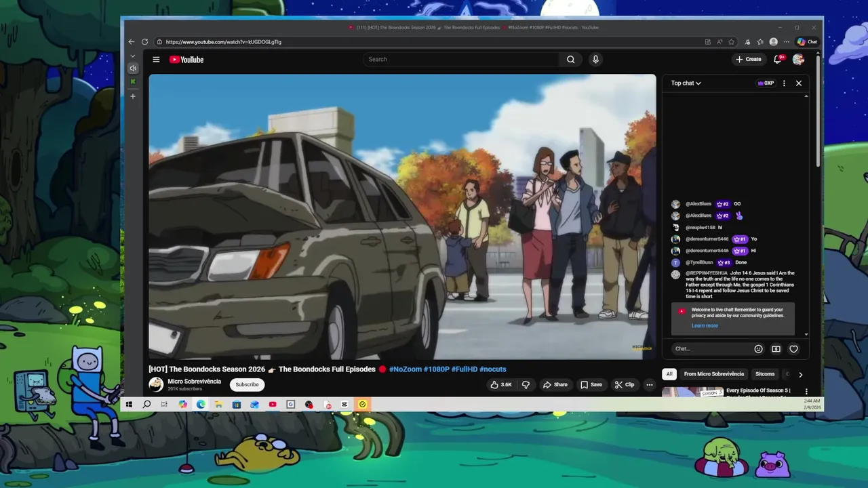Create a Clip of the video
Image resolution: width=868 pixels, height=488 pixels.
pos(625,385)
